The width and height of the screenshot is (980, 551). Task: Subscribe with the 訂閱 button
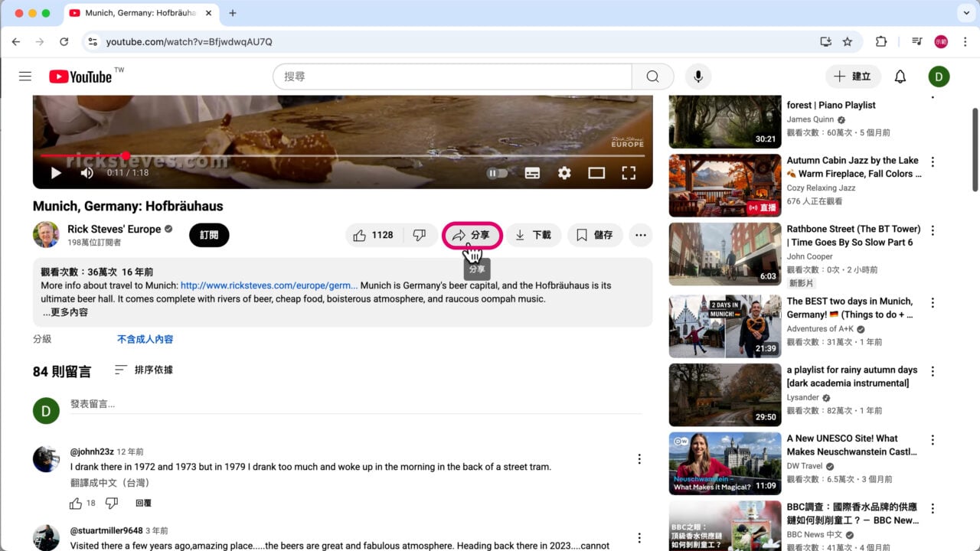coord(208,235)
